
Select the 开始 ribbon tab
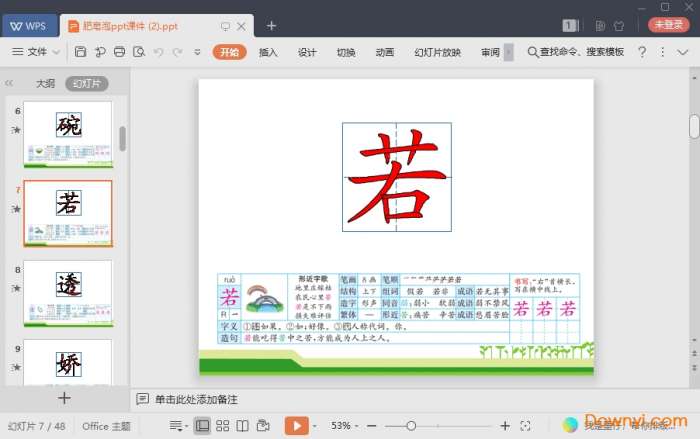click(229, 52)
